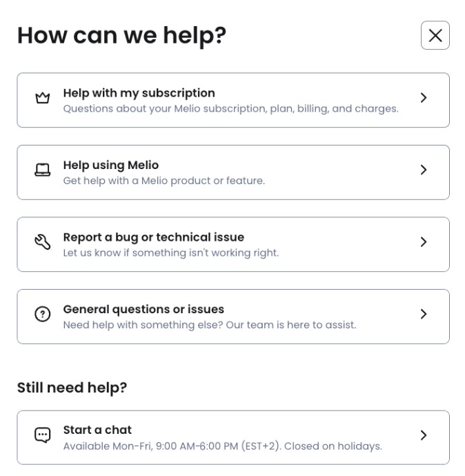The height and width of the screenshot is (476, 465).
Task: Expand chevron on Help using Melio
Action: [424, 170]
